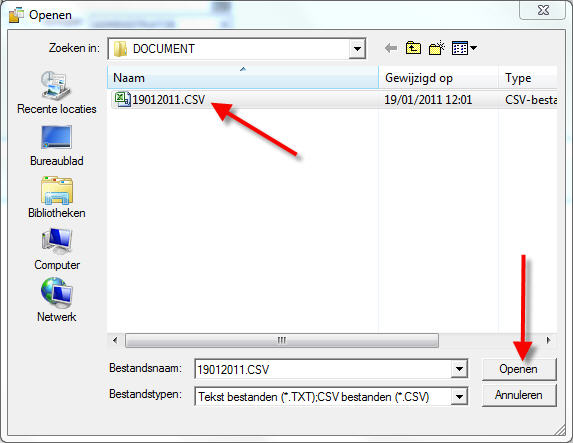Open the view menu icon
This screenshot has width=573, height=443.
(x=464, y=48)
